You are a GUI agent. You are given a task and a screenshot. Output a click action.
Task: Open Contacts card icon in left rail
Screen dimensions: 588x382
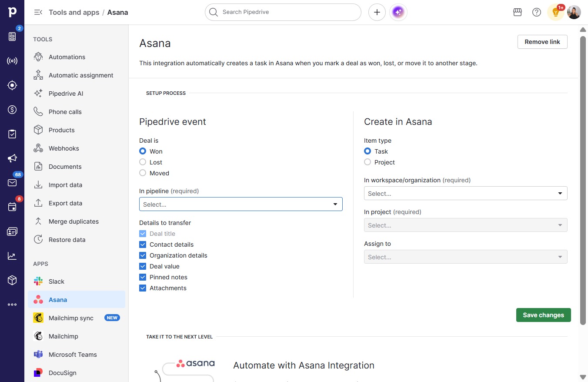[12, 231]
